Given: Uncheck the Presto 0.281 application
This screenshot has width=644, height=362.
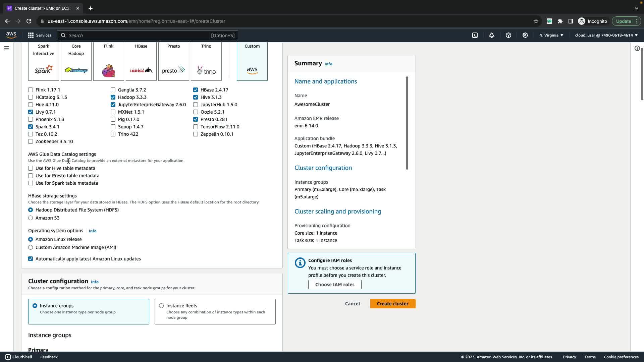Looking at the screenshot, I should pyautogui.click(x=196, y=119).
